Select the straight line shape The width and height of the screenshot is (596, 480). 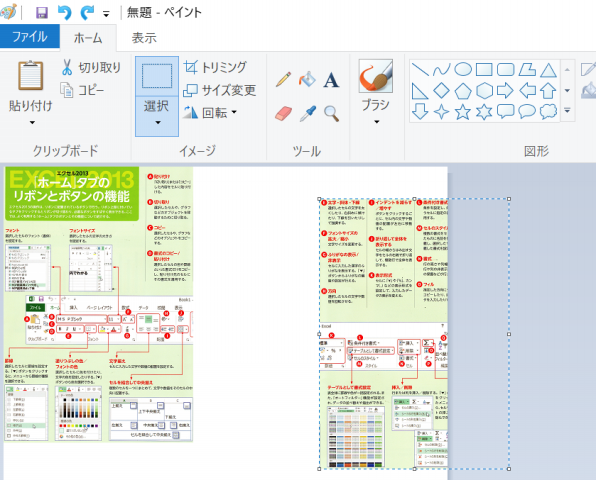(420, 70)
